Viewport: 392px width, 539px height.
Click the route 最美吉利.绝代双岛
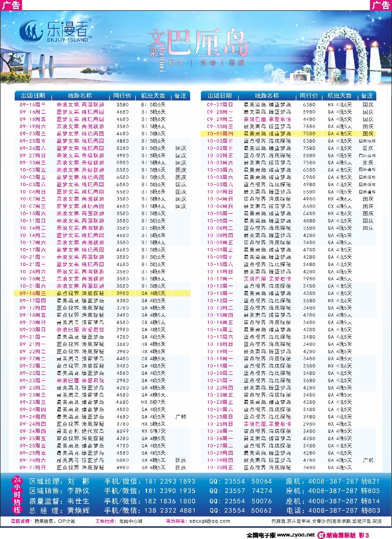coord(80,431)
